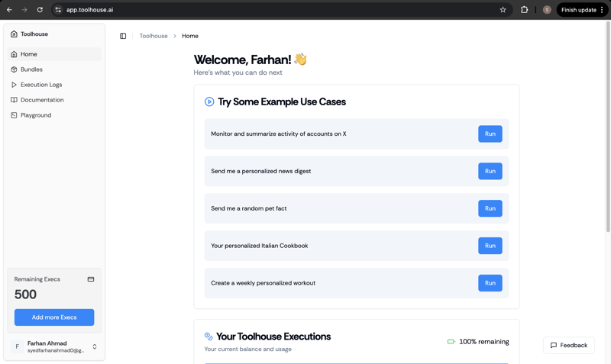The width and height of the screenshot is (611, 364).
Task: Click the Home breadcrumb item
Action: [190, 36]
